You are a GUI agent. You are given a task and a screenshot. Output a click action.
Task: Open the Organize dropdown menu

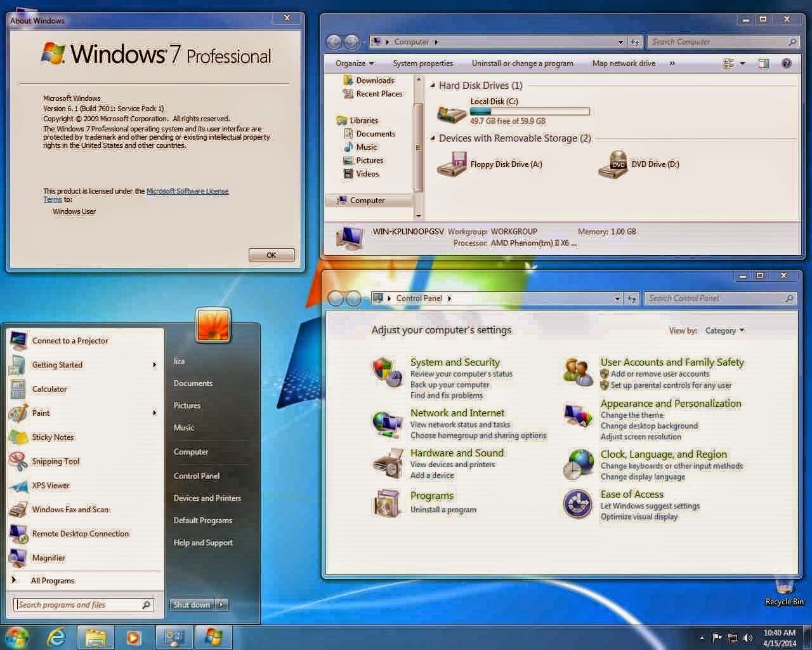click(355, 63)
